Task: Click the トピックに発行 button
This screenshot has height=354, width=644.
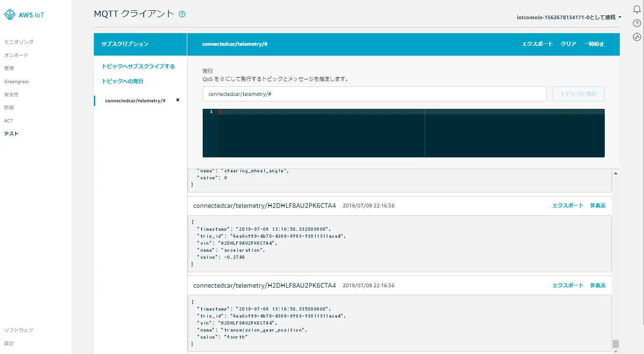Action: coord(579,94)
